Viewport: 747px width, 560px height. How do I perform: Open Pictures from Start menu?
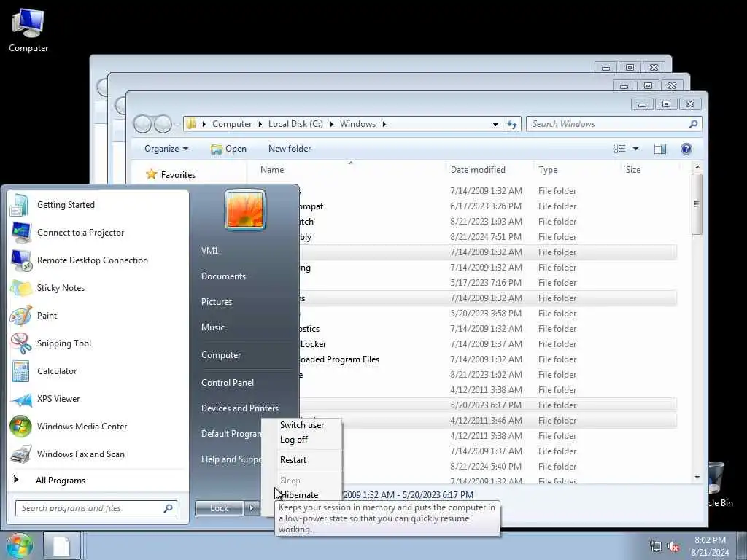point(216,301)
